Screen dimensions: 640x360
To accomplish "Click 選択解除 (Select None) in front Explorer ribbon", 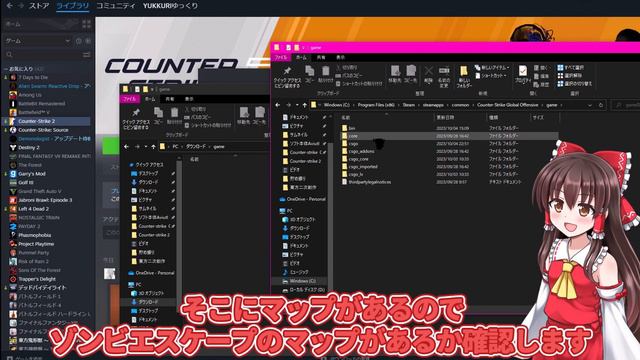I will click(x=570, y=76).
